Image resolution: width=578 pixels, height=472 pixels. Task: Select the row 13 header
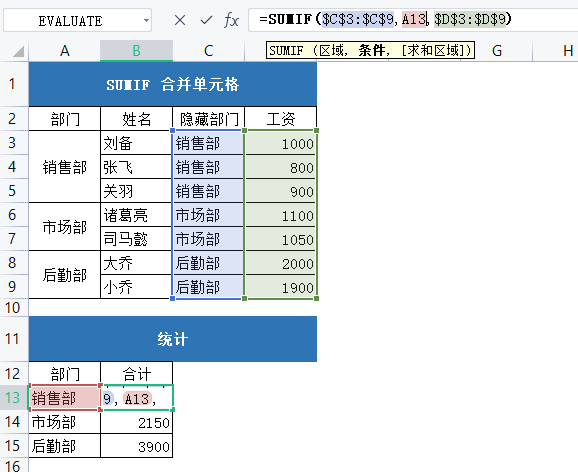pos(13,398)
